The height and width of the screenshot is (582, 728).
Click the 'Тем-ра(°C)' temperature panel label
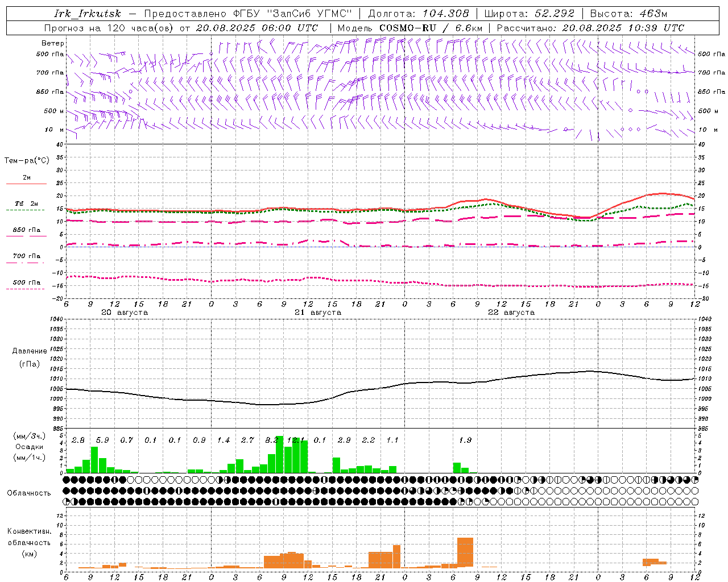coord(27,161)
